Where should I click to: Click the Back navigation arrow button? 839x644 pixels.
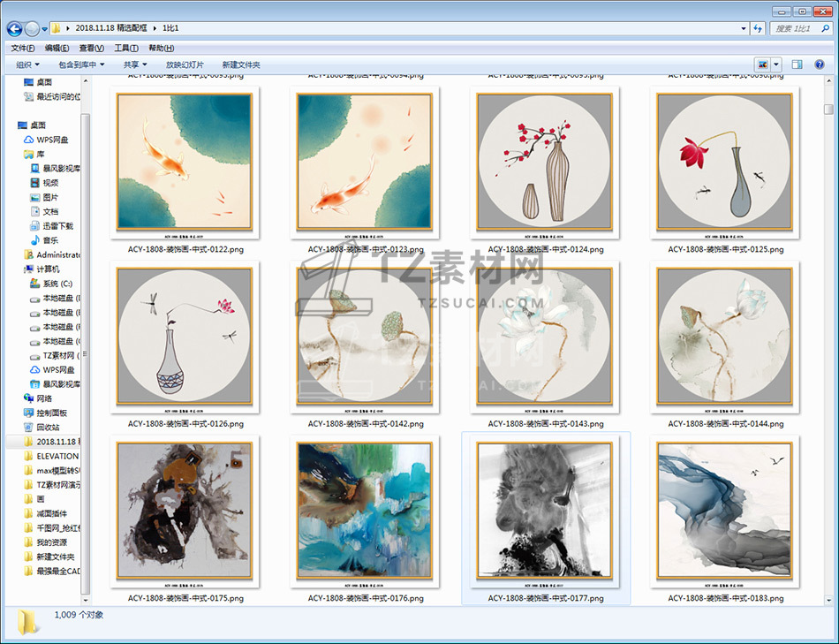[x=15, y=29]
